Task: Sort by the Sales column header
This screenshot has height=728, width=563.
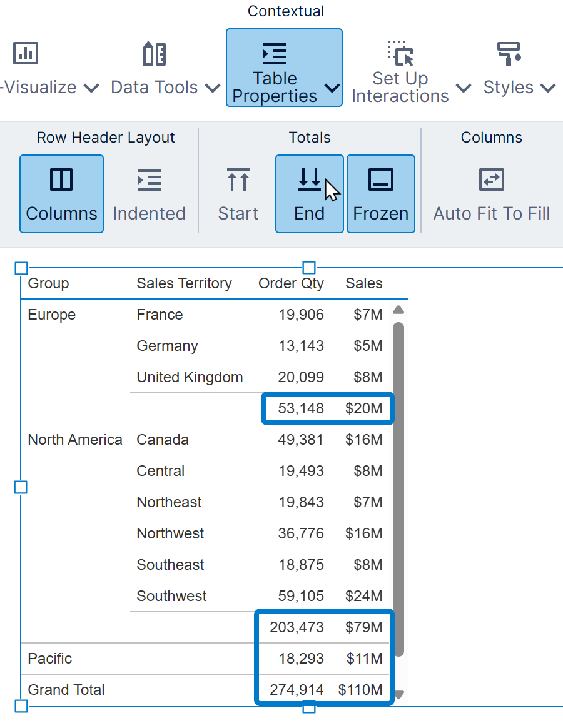Action: pos(363,283)
